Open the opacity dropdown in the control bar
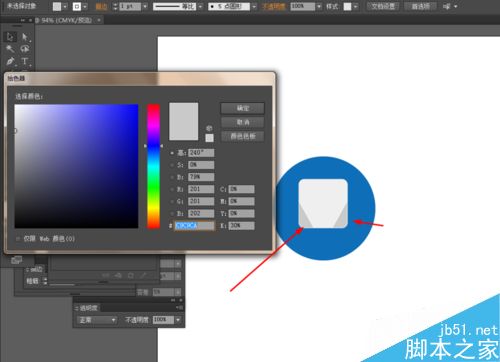500x362 pixels. click(x=319, y=6)
